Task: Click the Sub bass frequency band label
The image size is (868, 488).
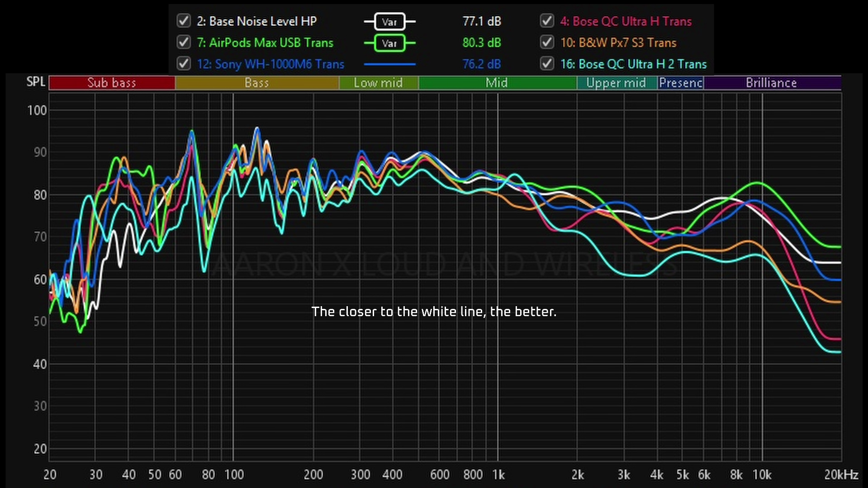Action: click(112, 83)
